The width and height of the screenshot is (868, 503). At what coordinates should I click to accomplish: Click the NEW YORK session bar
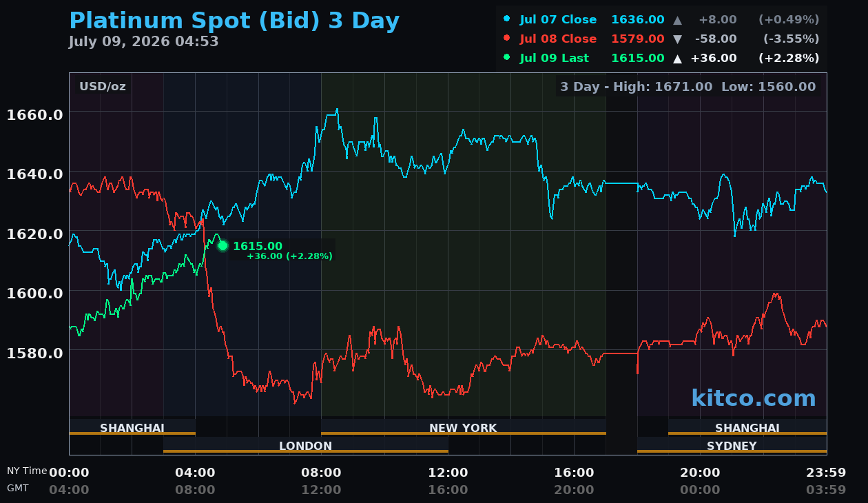tap(464, 428)
